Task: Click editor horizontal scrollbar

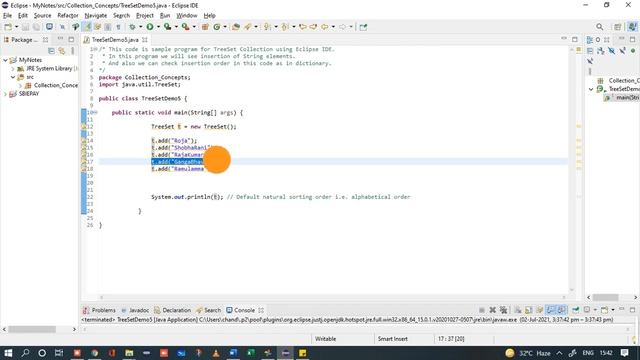Action: pyautogui.click(x=333, y=298)
